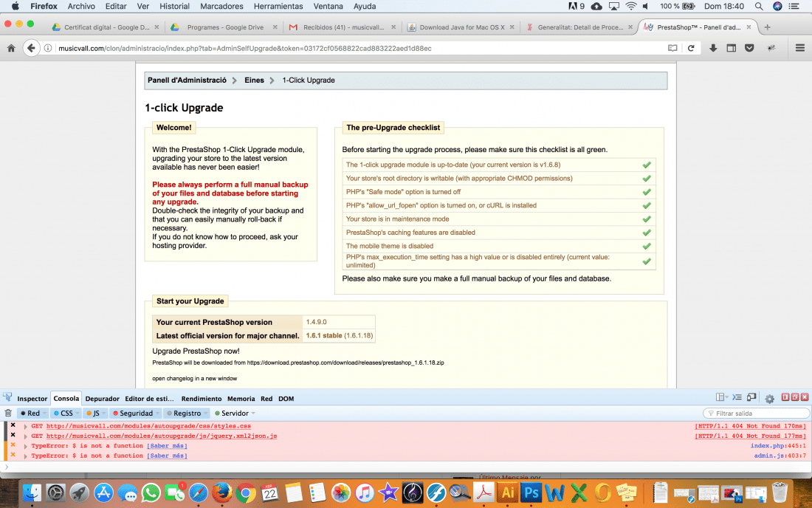Open changelog in a new window

point(195,379)
